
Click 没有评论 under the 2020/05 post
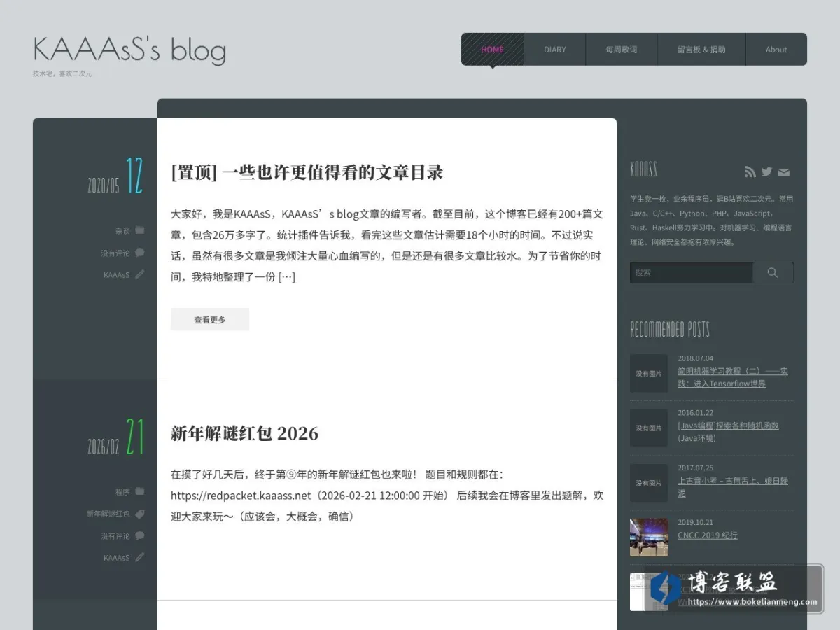(x=115, y=253)
